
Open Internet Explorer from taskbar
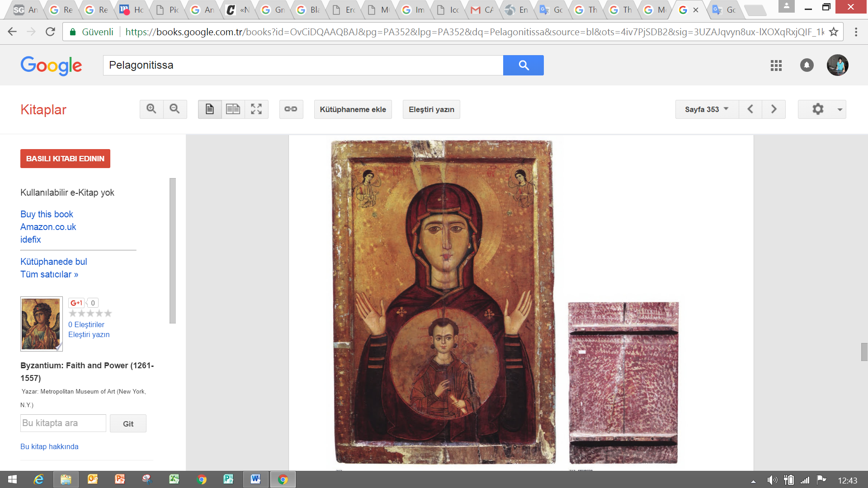39,479
